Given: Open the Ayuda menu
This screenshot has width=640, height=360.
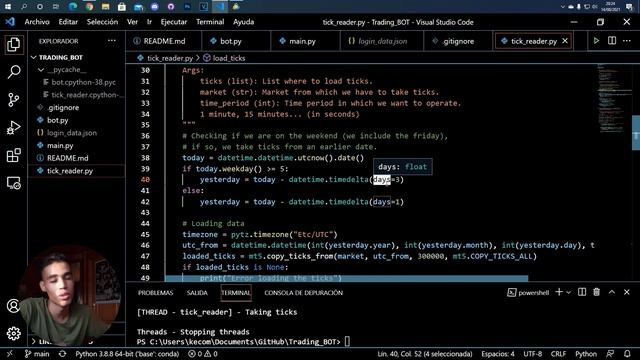Looking at the screenshot, I should [244, 22].
